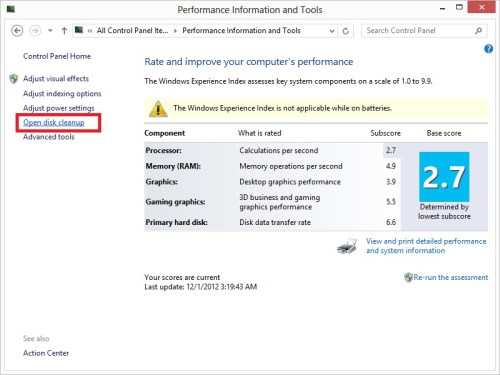Select the Gaming graphics: row label

pyautogui.click(x=175, y=202)
